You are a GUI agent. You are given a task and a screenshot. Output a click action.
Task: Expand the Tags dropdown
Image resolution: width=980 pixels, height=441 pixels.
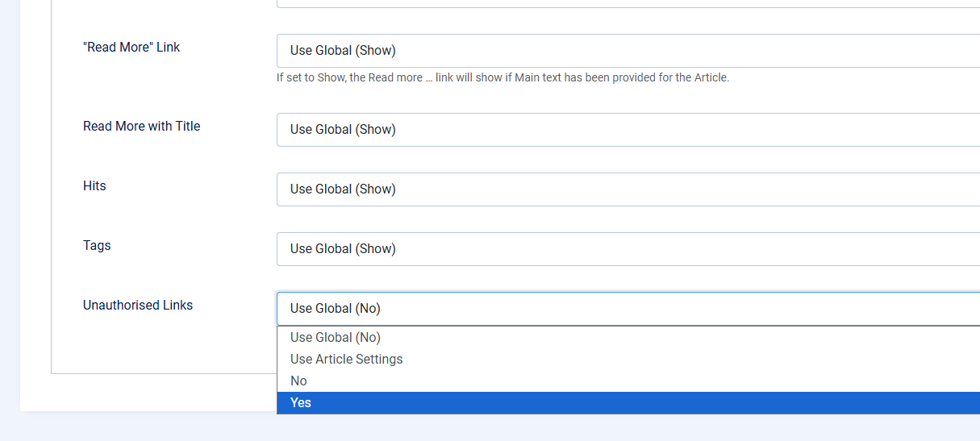(628, 249)
